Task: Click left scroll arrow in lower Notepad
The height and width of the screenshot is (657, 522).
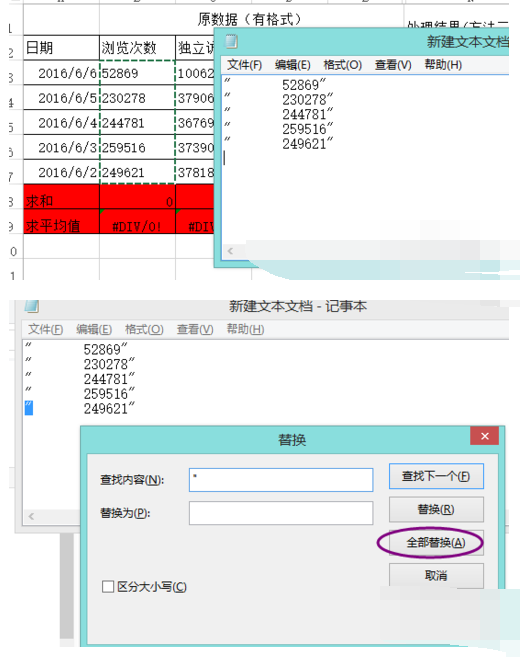Action: pyautogui.click(x=31, y=516)
